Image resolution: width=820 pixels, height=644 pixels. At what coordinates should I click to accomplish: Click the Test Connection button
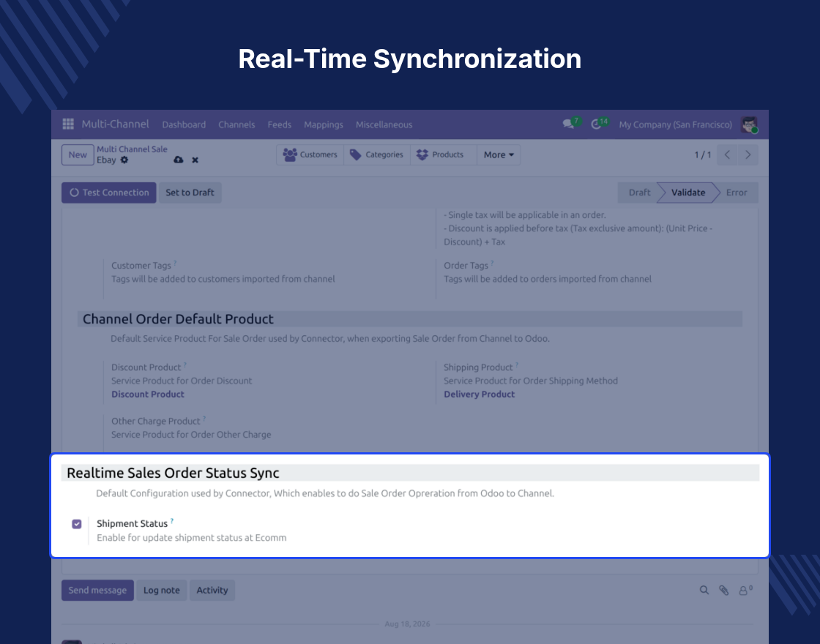coord(109,192)
